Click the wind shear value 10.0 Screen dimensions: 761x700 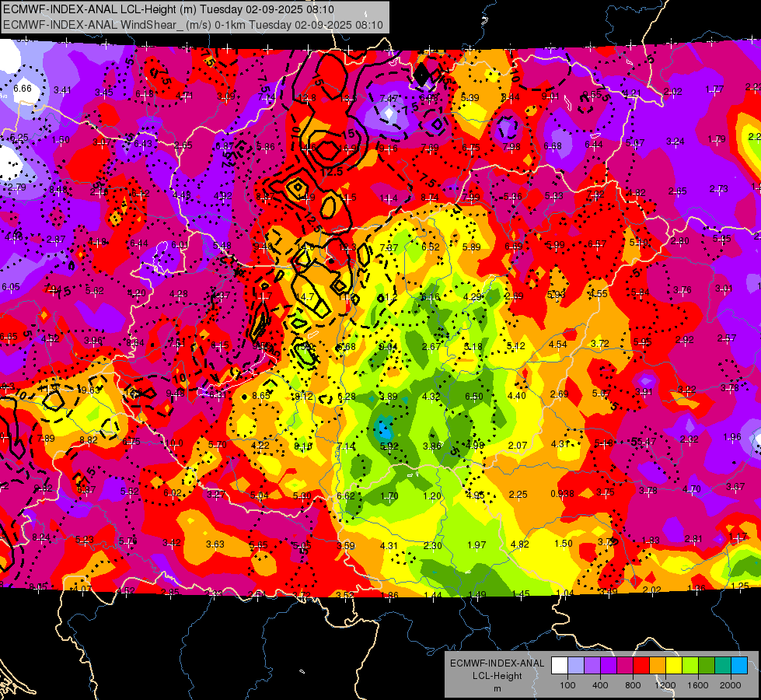174,443
